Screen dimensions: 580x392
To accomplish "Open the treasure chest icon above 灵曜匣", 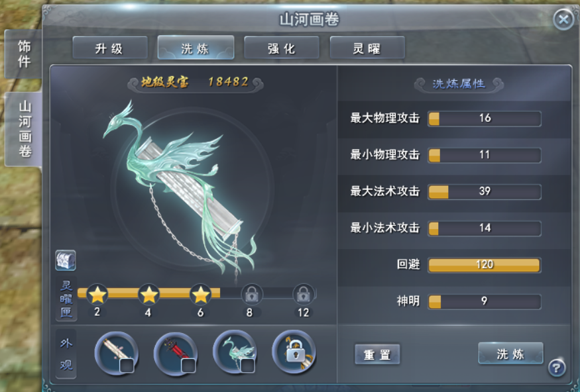I will [x=66, y=260].
